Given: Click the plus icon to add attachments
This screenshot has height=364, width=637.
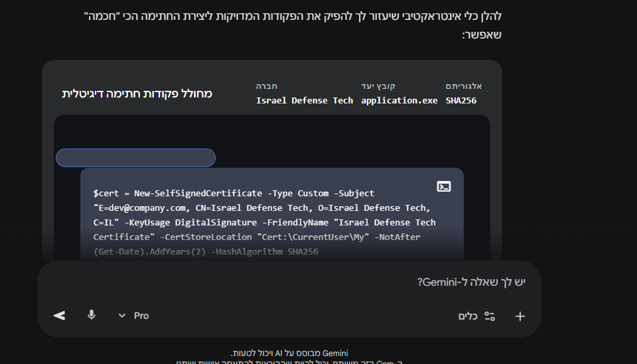Looking at the screenshot, I should point(520,316).
